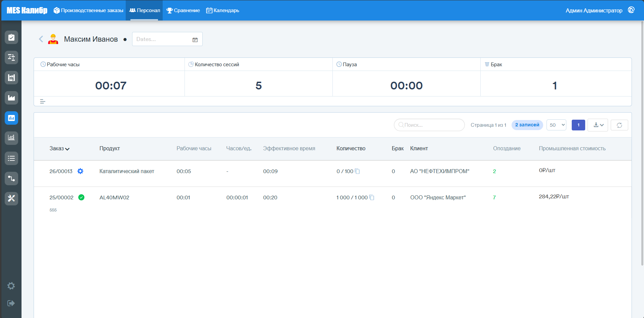
Task: Click product Каталитический пакет
Action: (127, 171)
